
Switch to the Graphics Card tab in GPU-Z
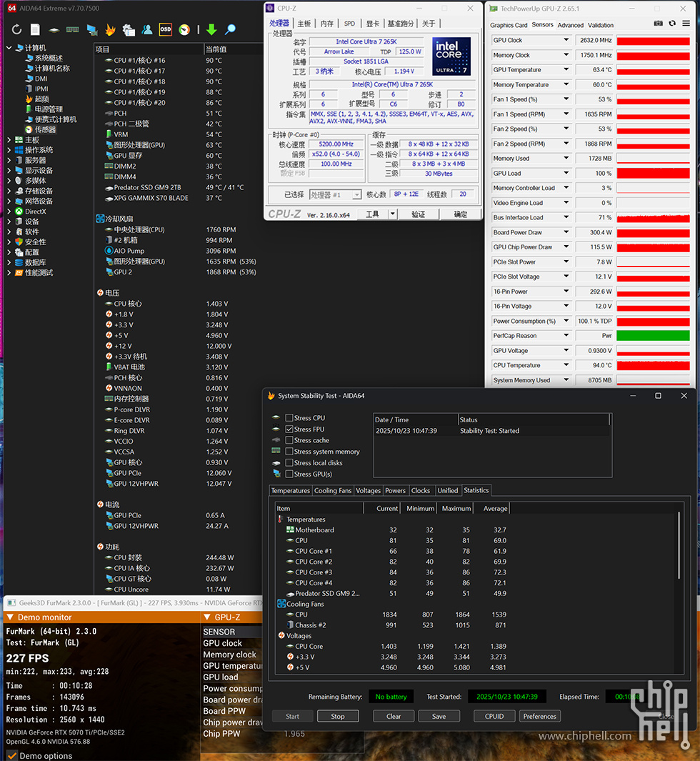click(509, 25)
